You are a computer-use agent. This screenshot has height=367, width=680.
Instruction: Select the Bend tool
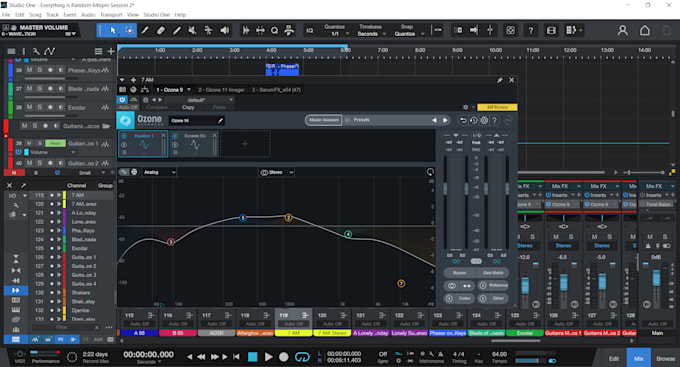209,30
